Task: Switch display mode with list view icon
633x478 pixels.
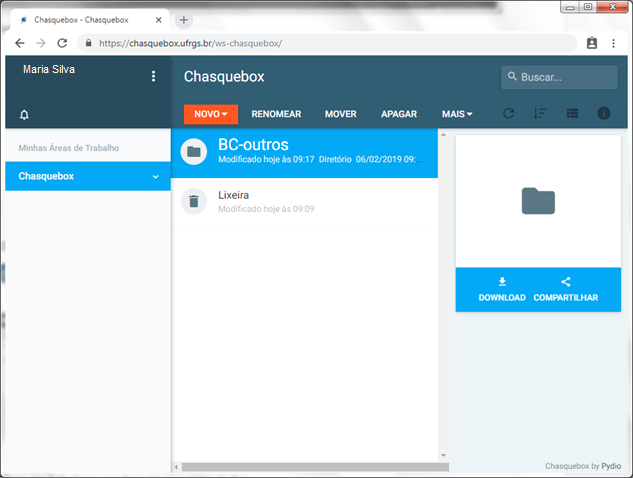Action: pos(572,113)
